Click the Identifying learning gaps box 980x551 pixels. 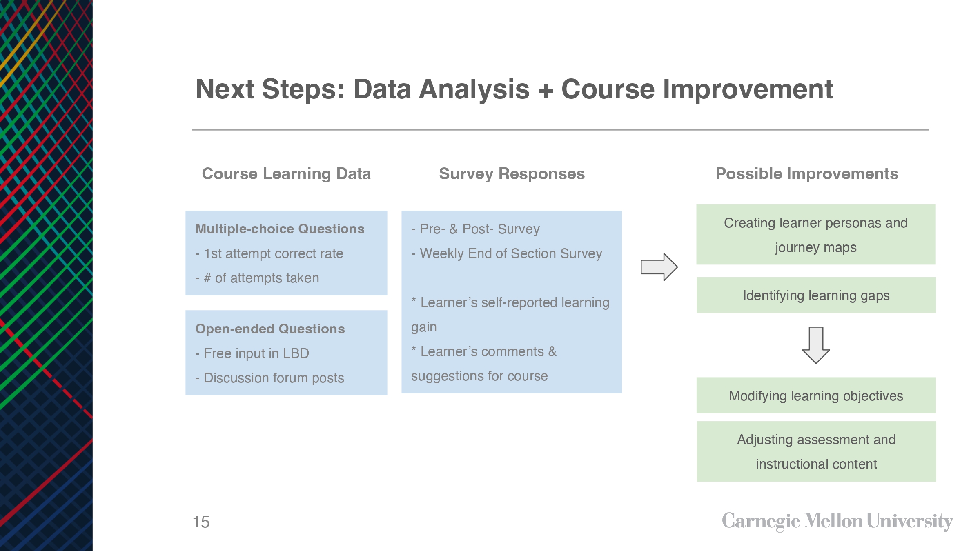pyautogui.click(x=816, y=295)
